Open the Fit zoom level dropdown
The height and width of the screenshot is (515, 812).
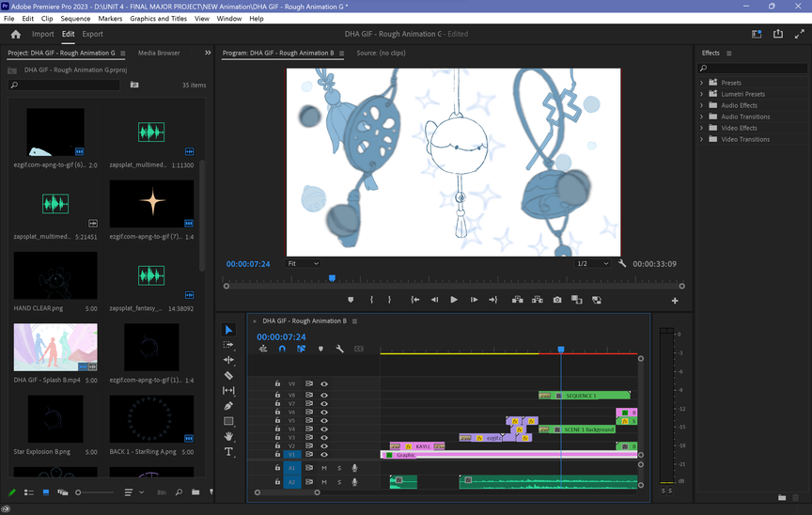[x=304, y=264]
